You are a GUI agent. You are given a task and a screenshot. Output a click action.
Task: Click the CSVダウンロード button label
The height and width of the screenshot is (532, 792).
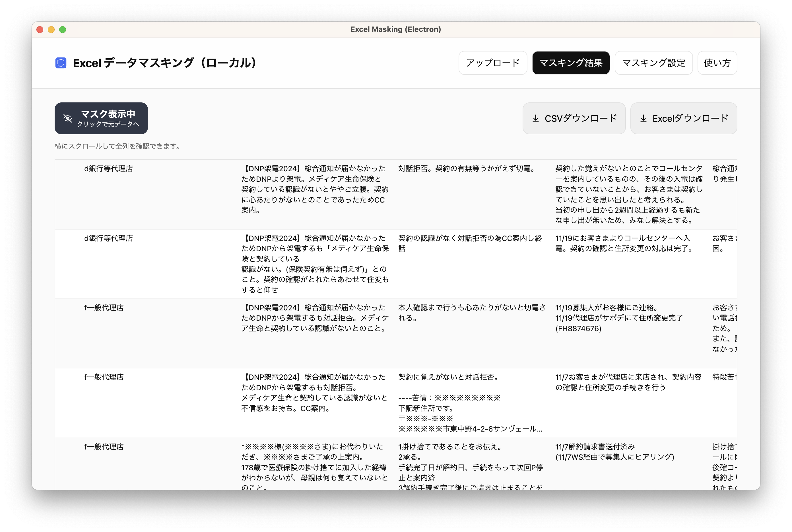point(580,118)
